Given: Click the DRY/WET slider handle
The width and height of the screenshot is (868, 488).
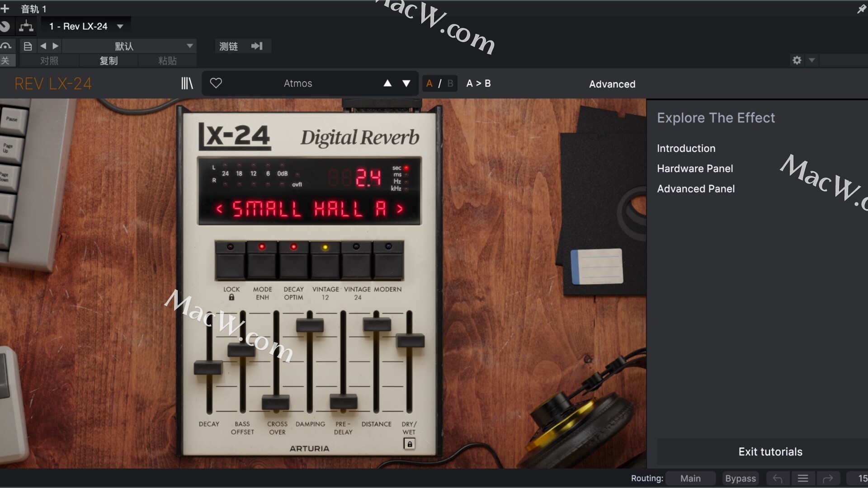Looking at the screenshot, I should [x=410, y=341].
